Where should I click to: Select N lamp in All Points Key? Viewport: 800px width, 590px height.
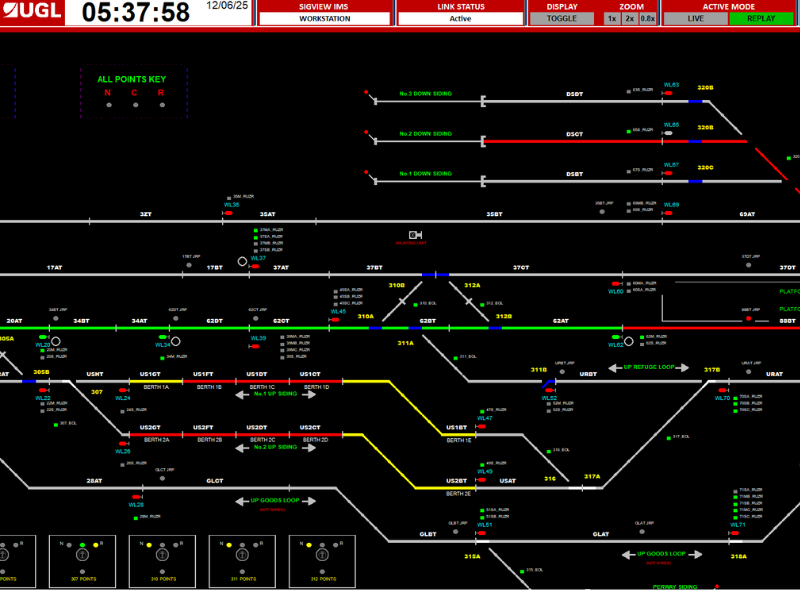109,105
